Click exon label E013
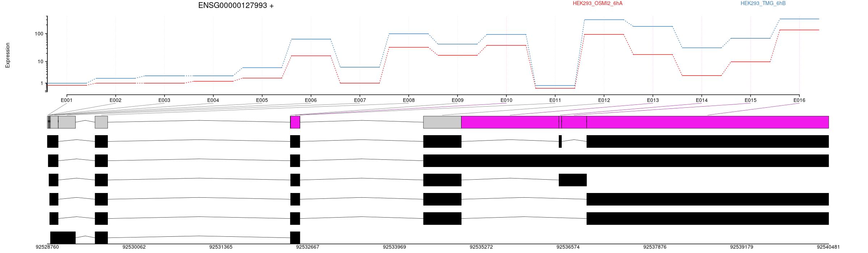Viewport: 868px width, 253px height. 653,100
